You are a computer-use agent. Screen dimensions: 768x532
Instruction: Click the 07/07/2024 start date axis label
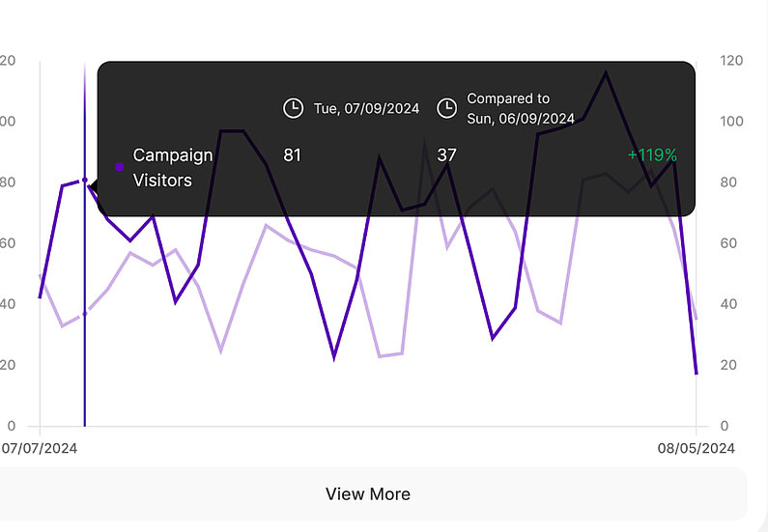click(x=39, y=448)
